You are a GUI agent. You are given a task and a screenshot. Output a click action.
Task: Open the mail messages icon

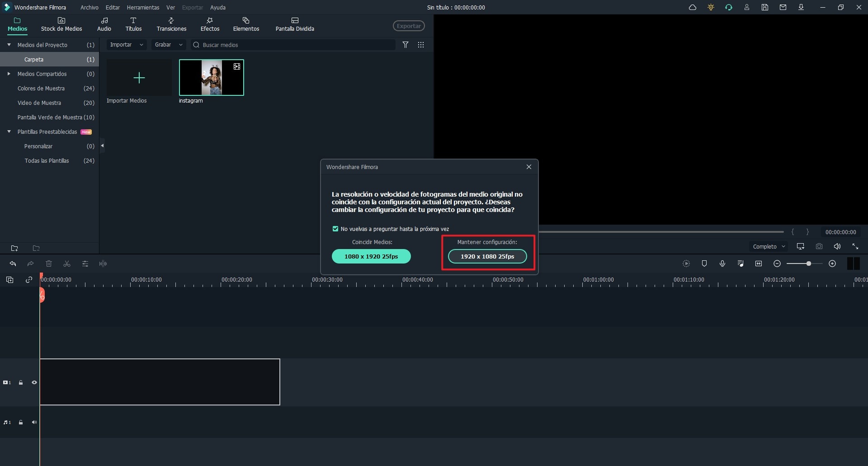[783, 7]
